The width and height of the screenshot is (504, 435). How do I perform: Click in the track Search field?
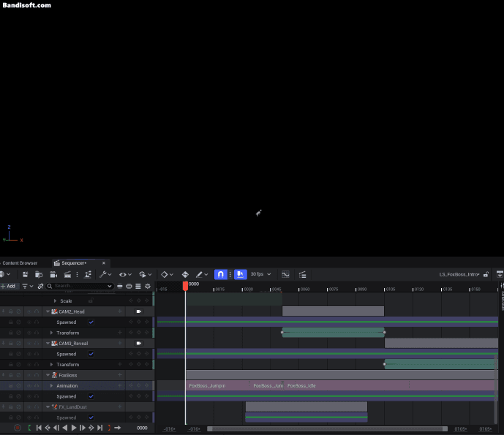80,286
